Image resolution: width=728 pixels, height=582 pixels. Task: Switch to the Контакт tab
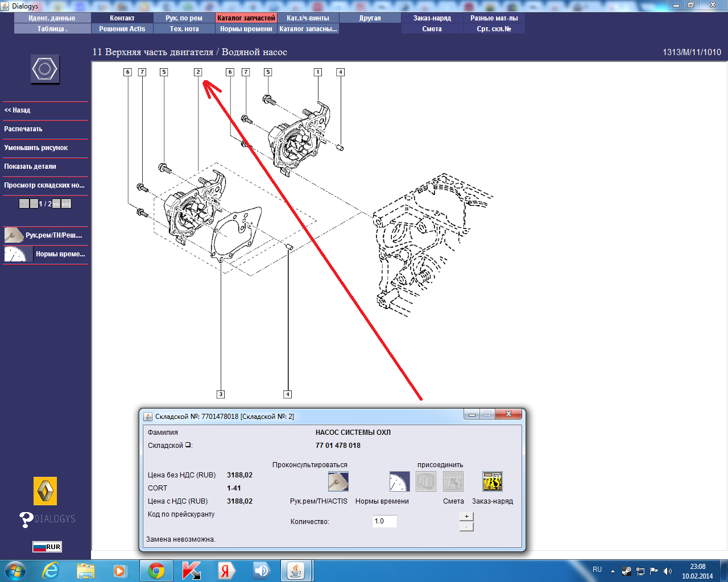(122, 18)
